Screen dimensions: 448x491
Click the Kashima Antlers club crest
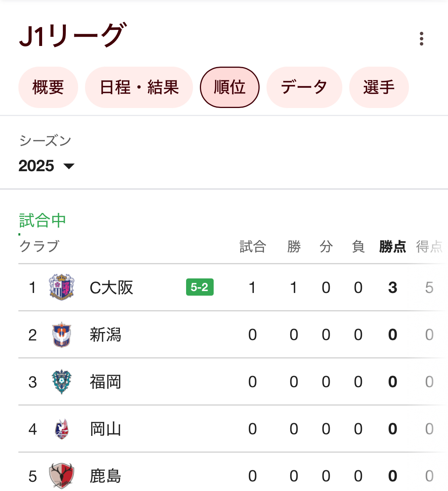coord(61,476)
